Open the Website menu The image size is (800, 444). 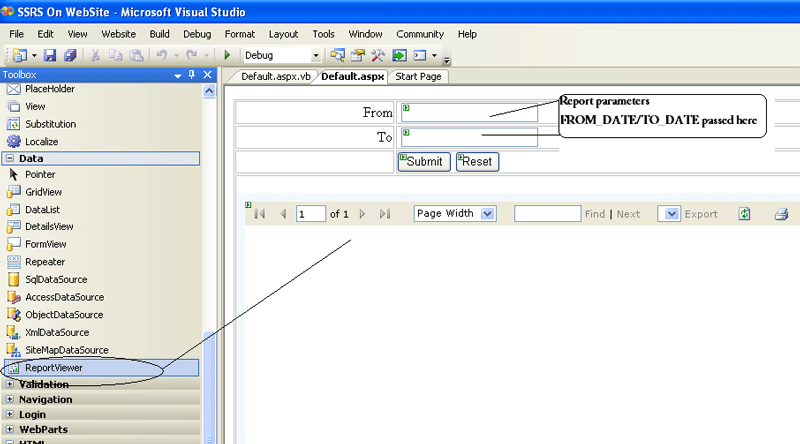coord(118,34)
